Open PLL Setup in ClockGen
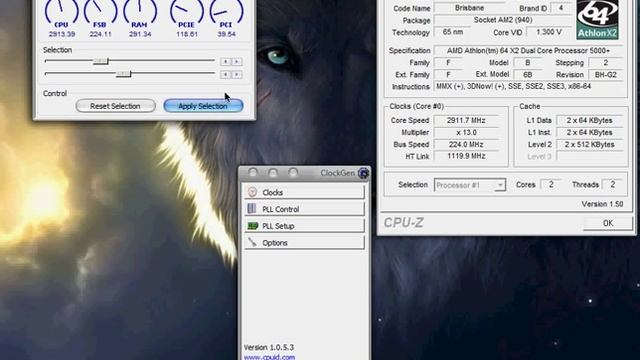 coord(304,226)
